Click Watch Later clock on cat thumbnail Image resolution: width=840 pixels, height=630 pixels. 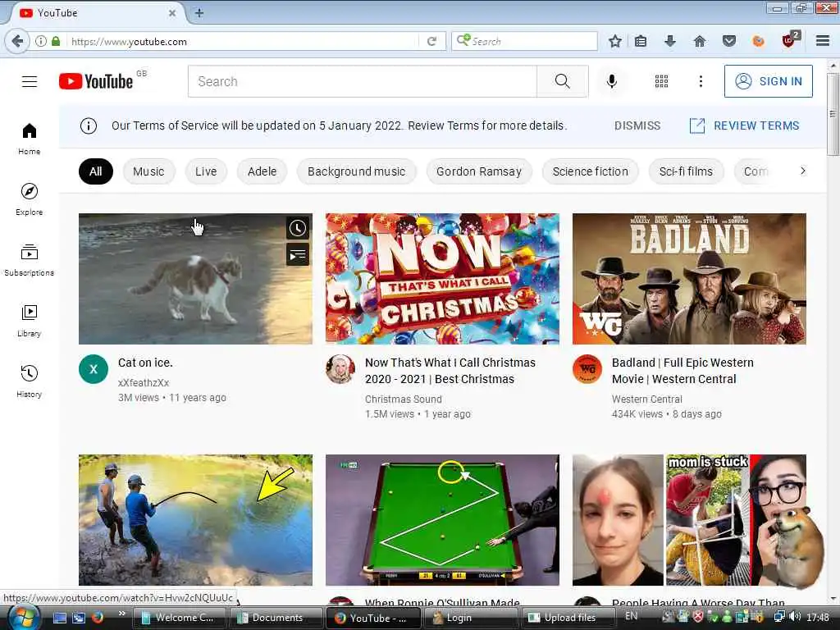click(298, 228)
